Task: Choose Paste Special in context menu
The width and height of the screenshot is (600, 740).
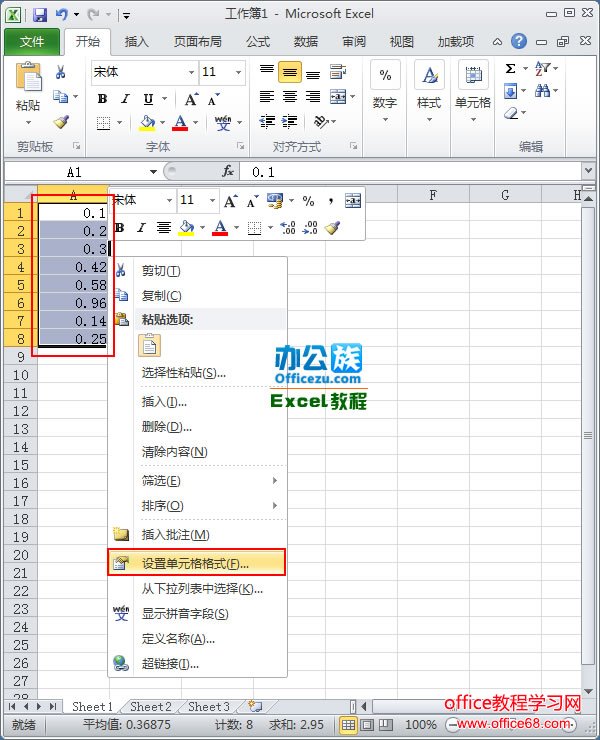Action: pyautogui.click(x=197, y=373)
